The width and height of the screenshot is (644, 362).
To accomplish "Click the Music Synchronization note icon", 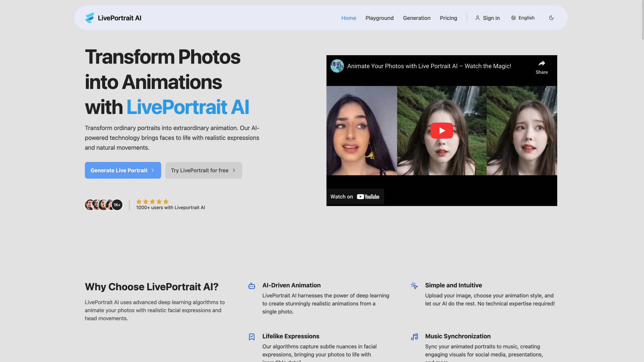I will coord(415,337).
